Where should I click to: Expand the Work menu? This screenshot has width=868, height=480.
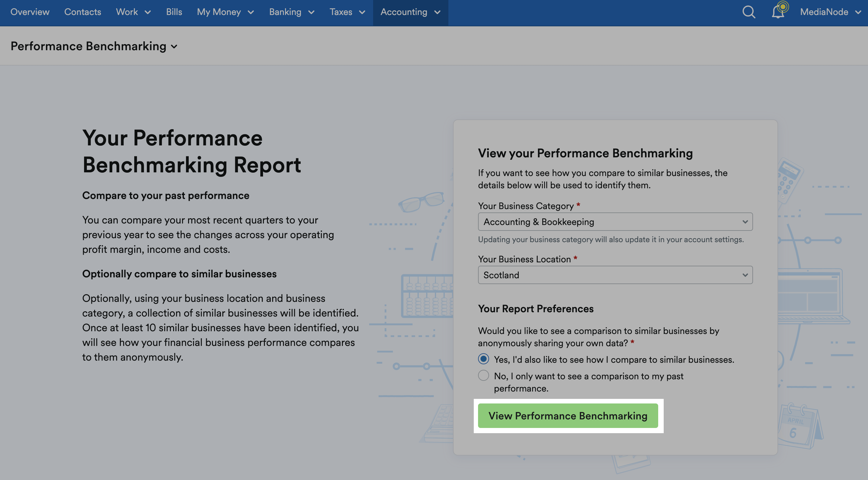click(x=133, y=12)
